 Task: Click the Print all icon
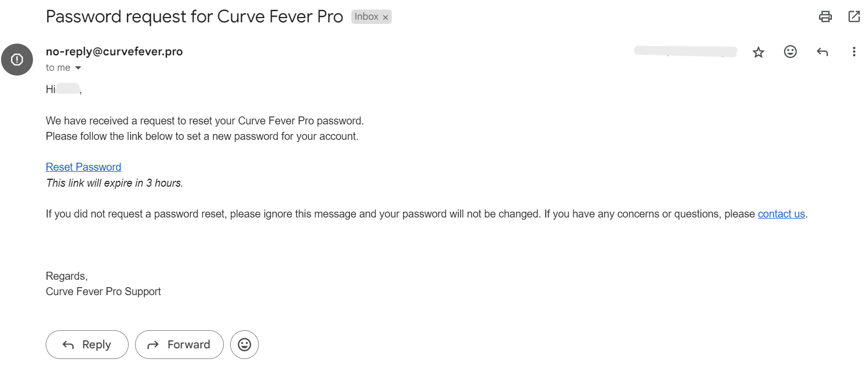(825, 16)
